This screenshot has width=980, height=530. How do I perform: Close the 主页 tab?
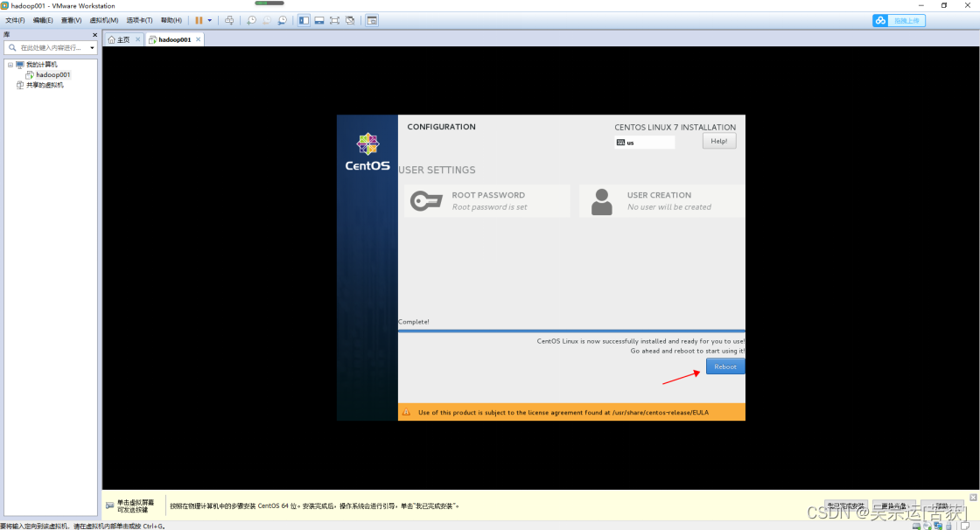pos(138,39)
